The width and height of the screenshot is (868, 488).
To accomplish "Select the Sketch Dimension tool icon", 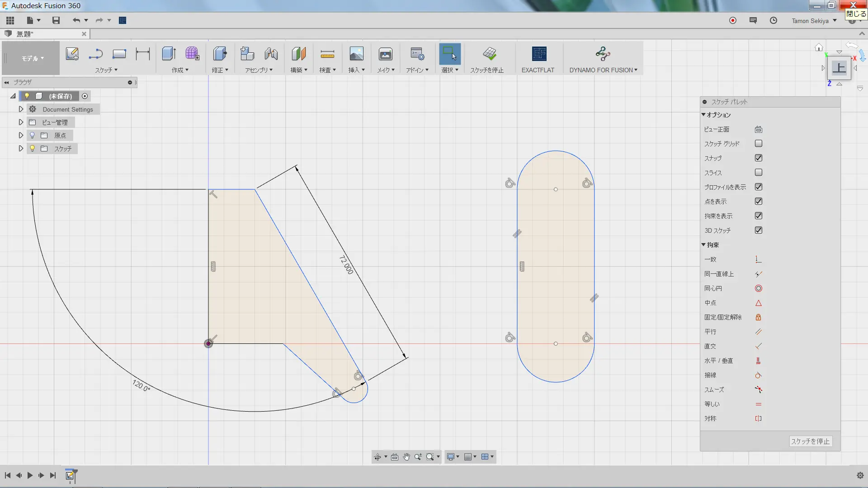I will (143, 54).
